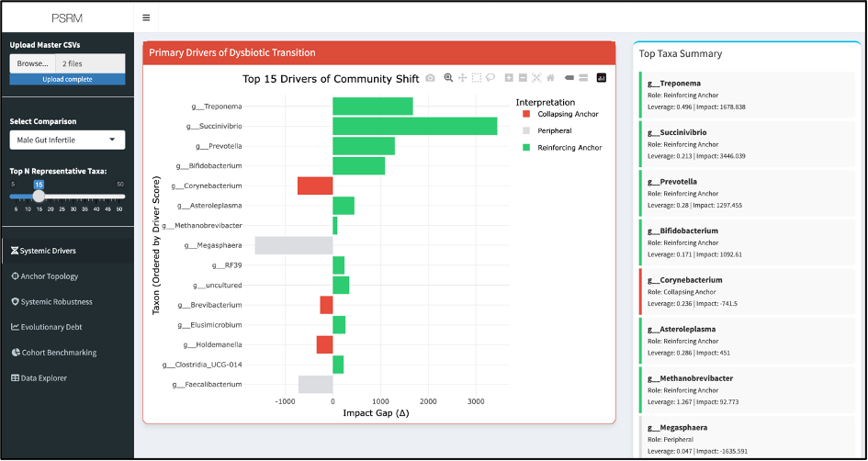The width and height of the screenshot is (868, 461).
Task: Click the Autoscale chart icon
Action: coord(536,78)
